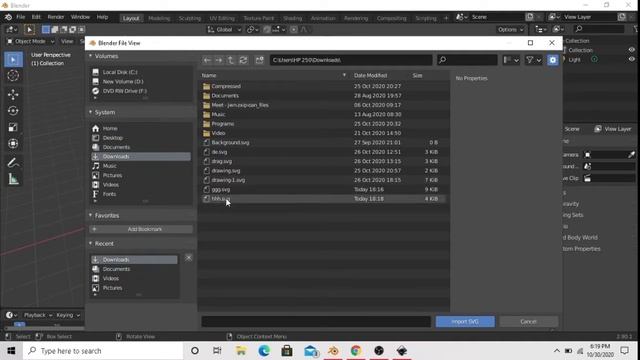This screenshot has height=360, width=640.
Task: Clear the recent folders list
Action: [188, 258]
